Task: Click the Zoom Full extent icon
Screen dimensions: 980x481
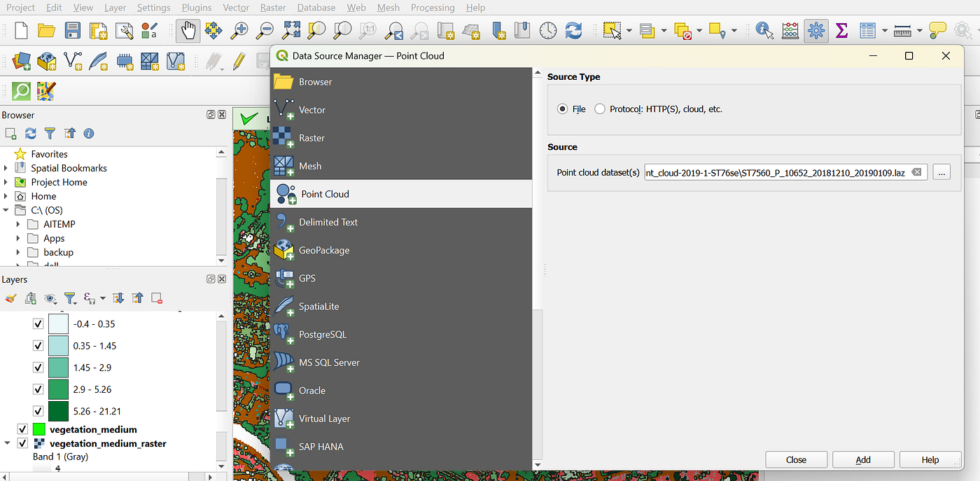Action: [291, 30]
